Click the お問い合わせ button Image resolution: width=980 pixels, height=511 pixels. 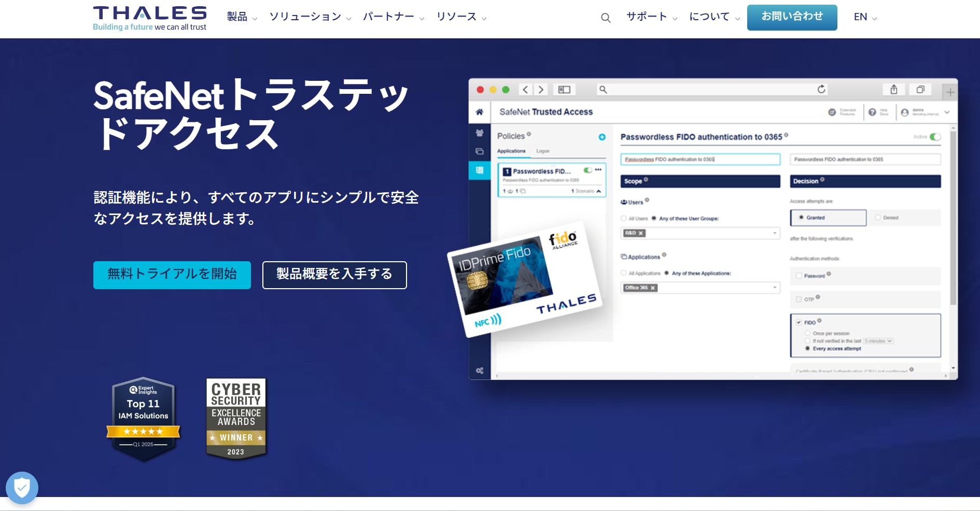click(792, 18)
